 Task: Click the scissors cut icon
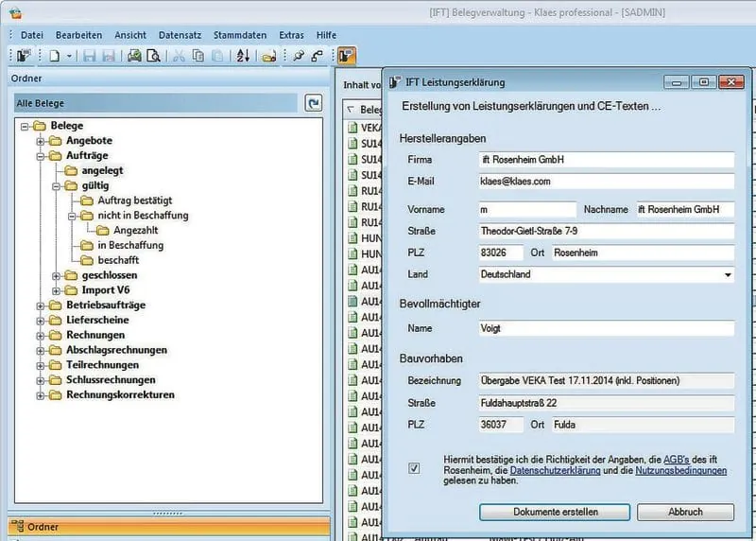coord(179,56)
